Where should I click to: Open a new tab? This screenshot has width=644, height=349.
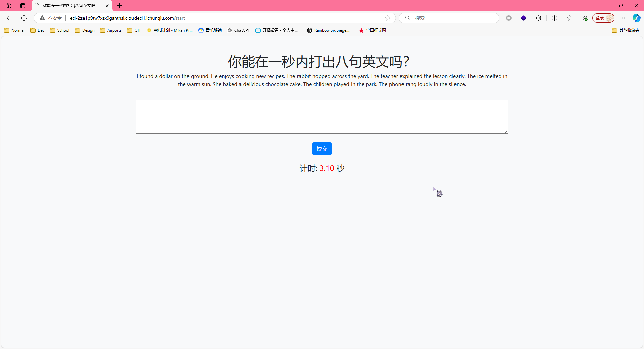pos(119,6)
